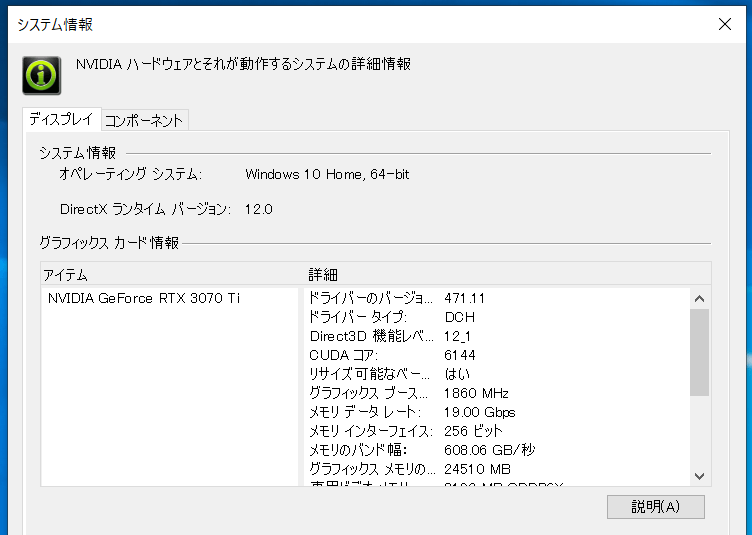752x535 pixels.
Task: Click the Windows 10 Home, 64-bit text
Action: (x=327, y=174)
